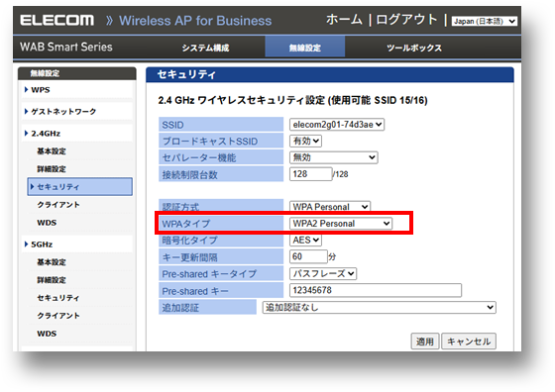Open the 追加認証 dropdown
This screenshot has height=392, width=555.
point(379,308)
